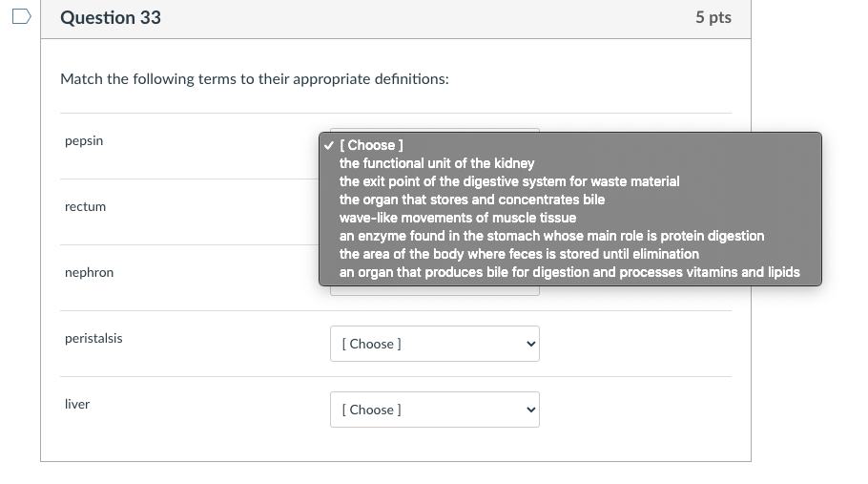Click the "liver" term label
868x484 pixels.
[x=77, y=405]
